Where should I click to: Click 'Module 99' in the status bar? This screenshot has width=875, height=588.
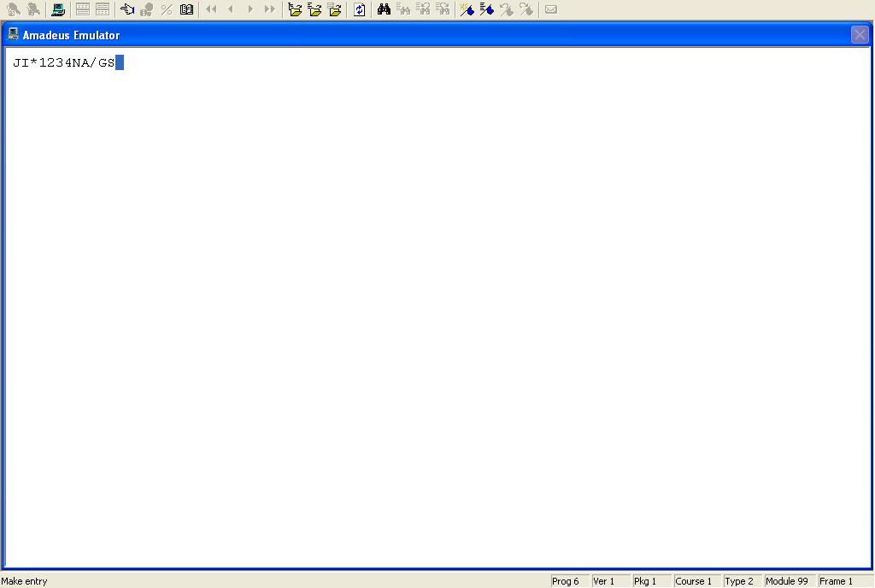tap(787, 581)
